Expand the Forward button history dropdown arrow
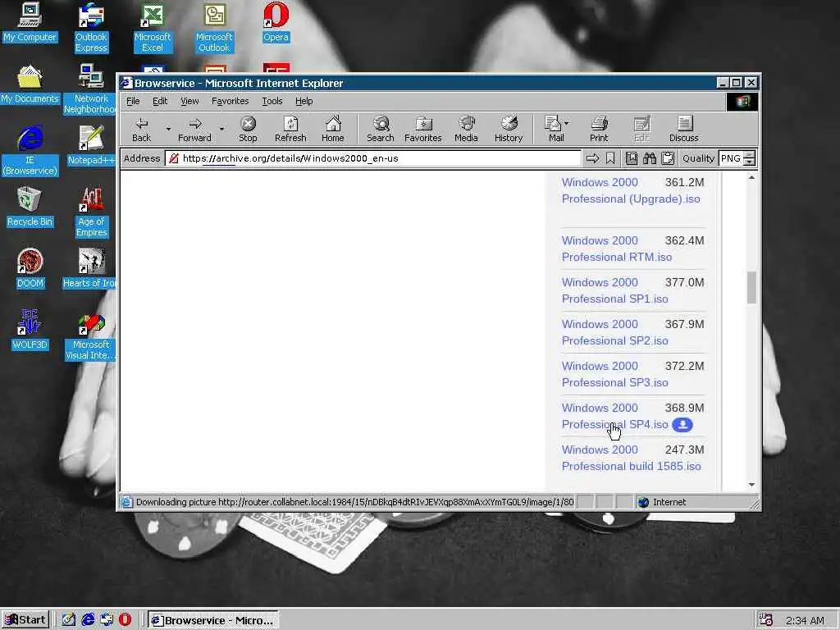 coord(221,129)
